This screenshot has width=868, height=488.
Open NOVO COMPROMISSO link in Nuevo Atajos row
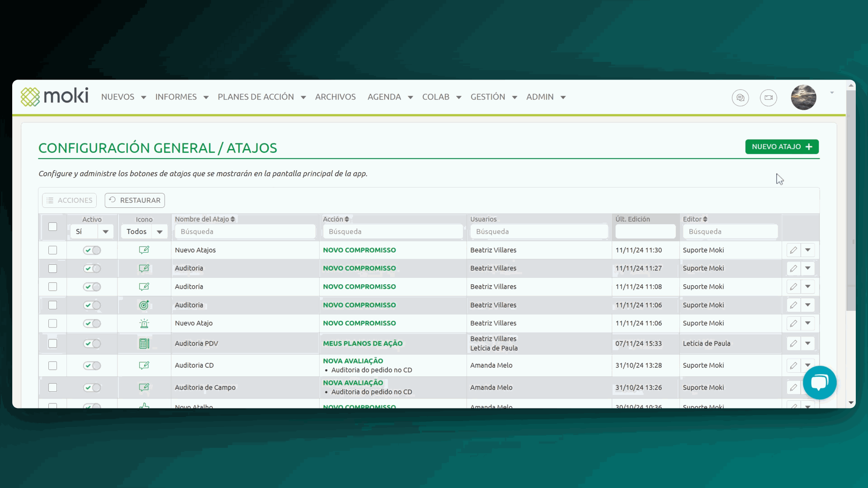click(x=359, y=250)
